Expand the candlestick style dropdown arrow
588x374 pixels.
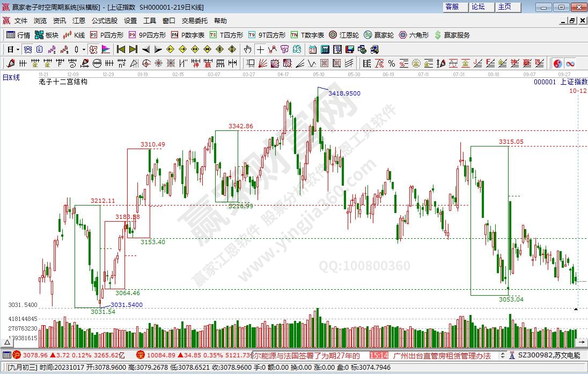[x=83, y=49]
